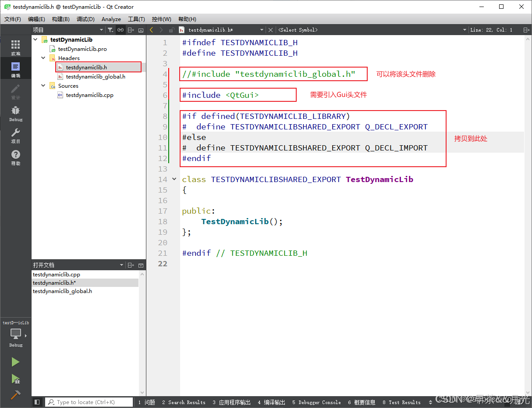The height and width of the screenshot is (408, 532).
Task: Switch to the Edit (编辑) mode
Action: pyautogui.click(x=15, y=69)
